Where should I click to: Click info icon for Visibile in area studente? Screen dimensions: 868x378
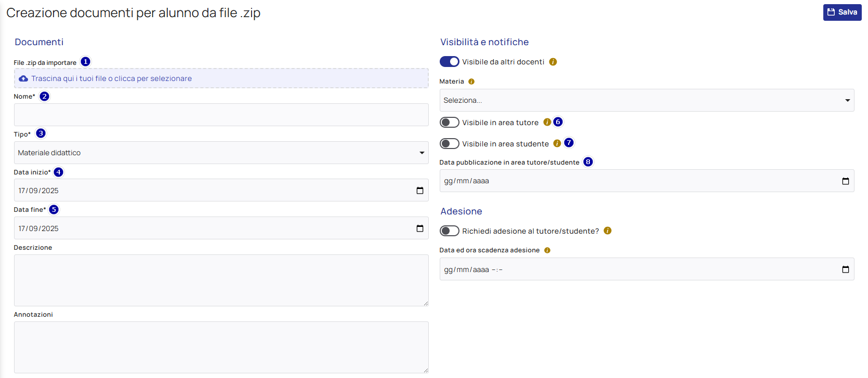[557, 143]
